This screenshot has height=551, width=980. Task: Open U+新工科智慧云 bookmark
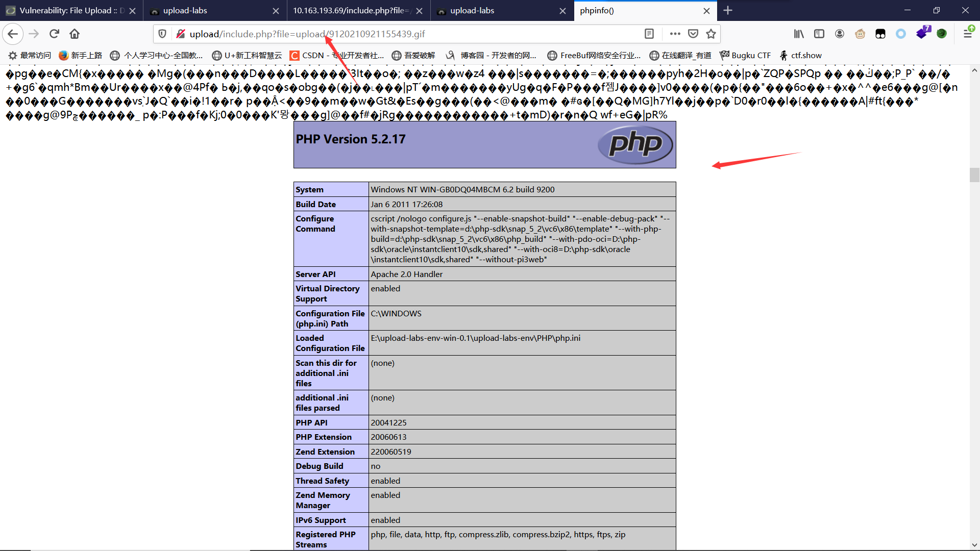point(247,55)
